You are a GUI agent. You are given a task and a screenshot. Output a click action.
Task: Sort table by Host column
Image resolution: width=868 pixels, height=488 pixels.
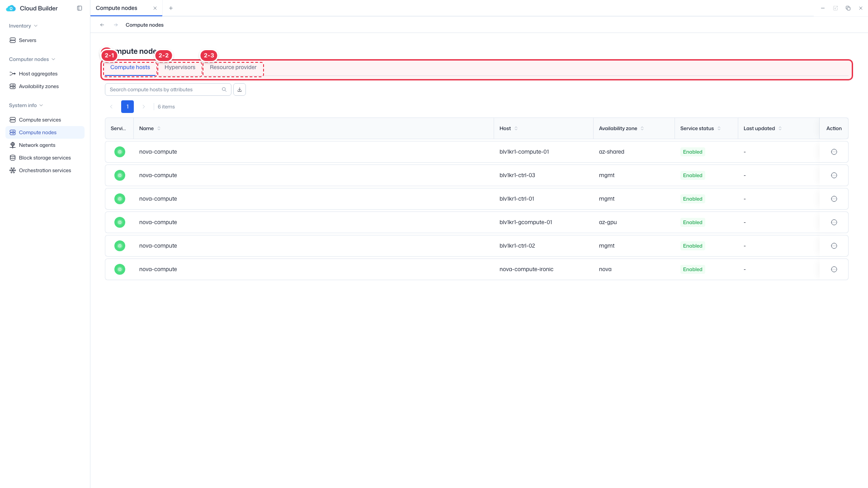point(516,128)
